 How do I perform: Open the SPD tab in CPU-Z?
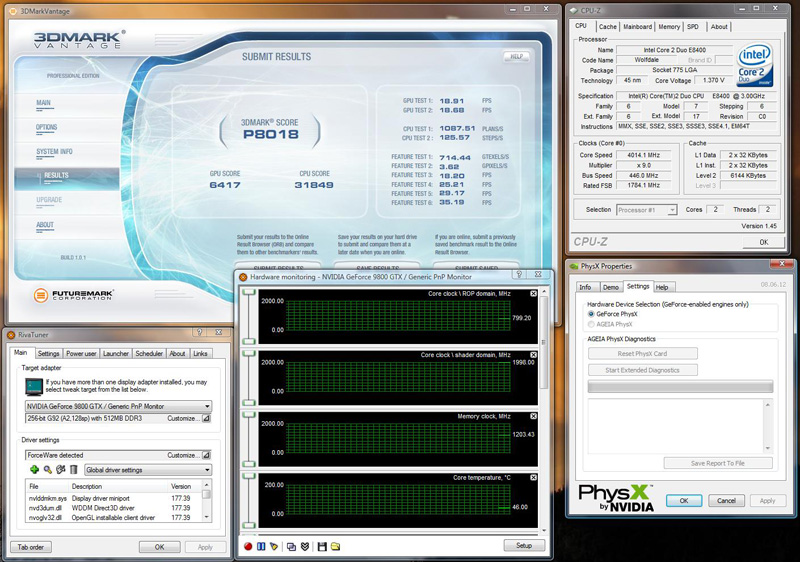click(x=692, y=27)
